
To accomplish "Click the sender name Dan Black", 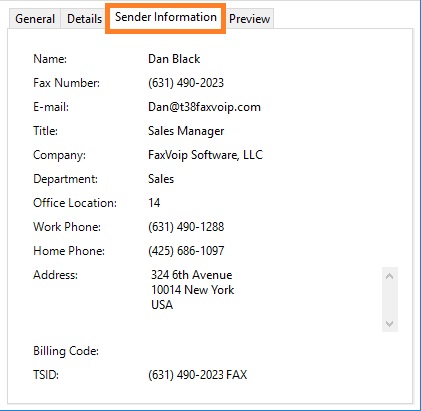I will 174,59.
